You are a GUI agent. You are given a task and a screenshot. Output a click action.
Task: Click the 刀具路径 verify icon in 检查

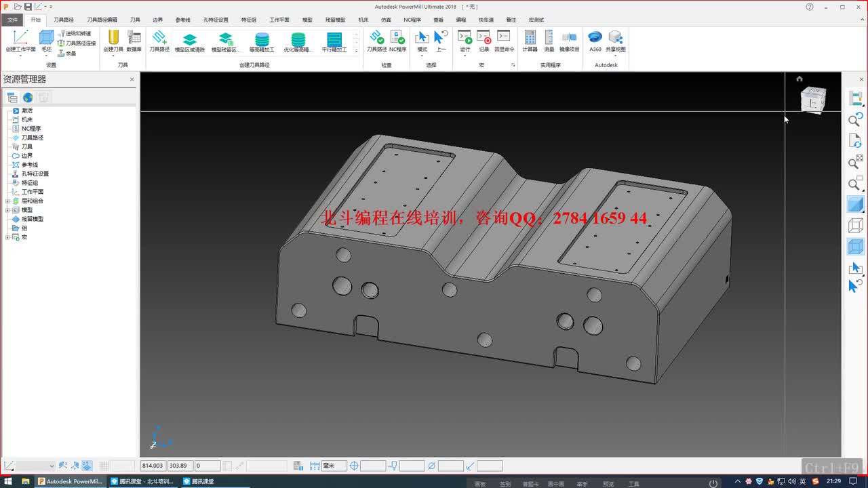[x=376, y=38]
